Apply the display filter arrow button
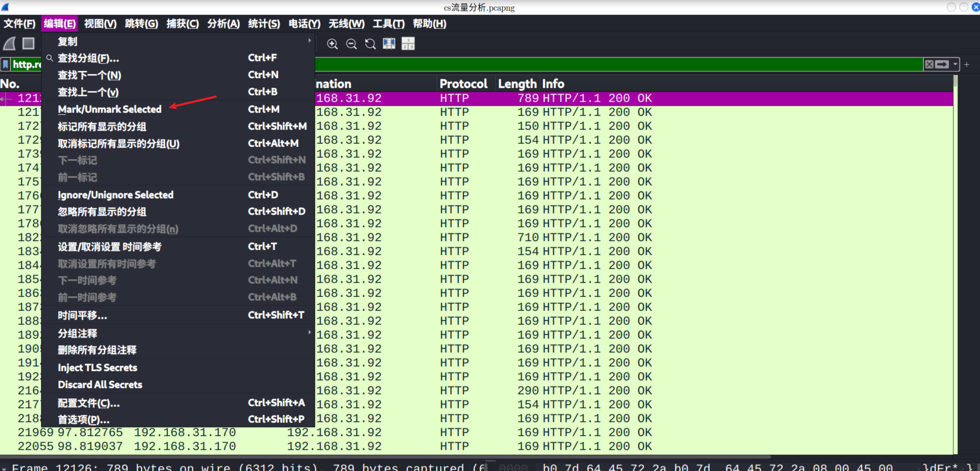Screen dimensions: 980x471 coord(942,64)
